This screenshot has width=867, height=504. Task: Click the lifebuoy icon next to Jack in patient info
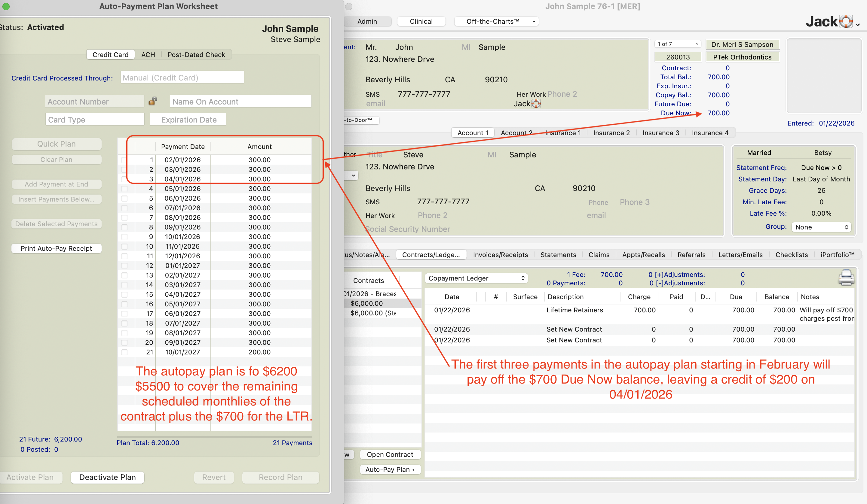point(536,104)
